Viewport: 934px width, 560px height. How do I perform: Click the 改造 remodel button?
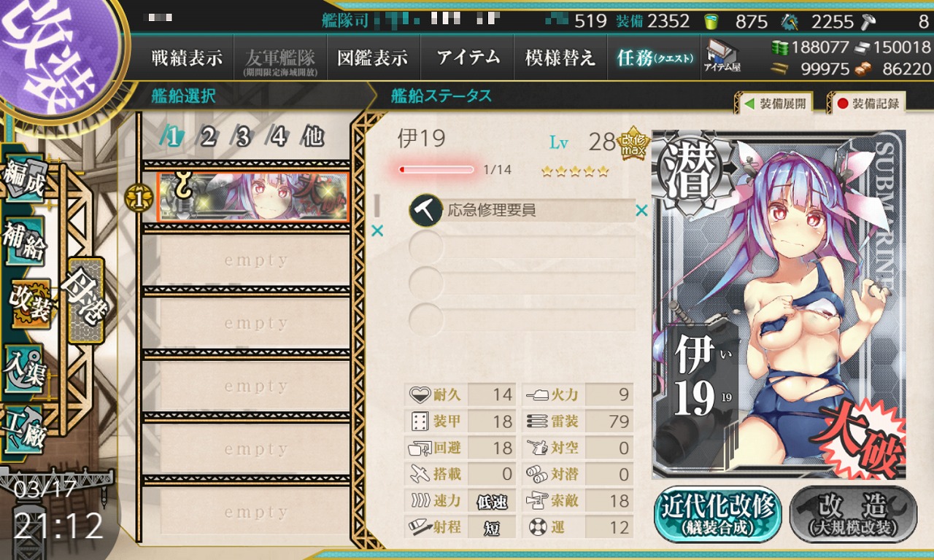click(853, 515)
